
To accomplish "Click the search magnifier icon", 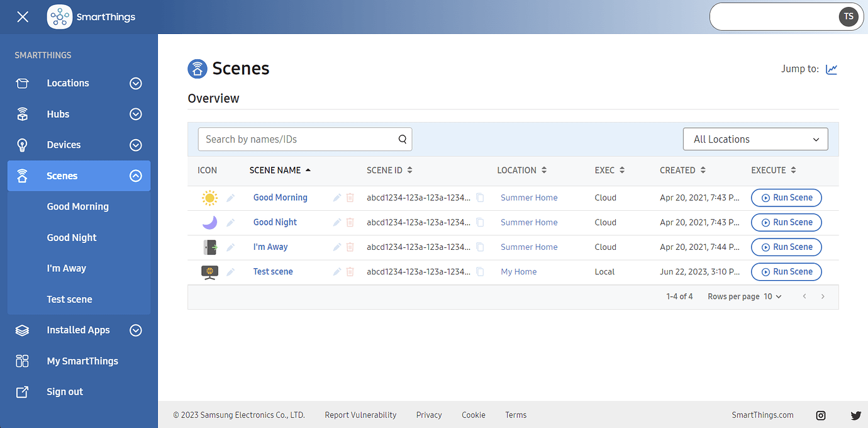I will point(402,138).
